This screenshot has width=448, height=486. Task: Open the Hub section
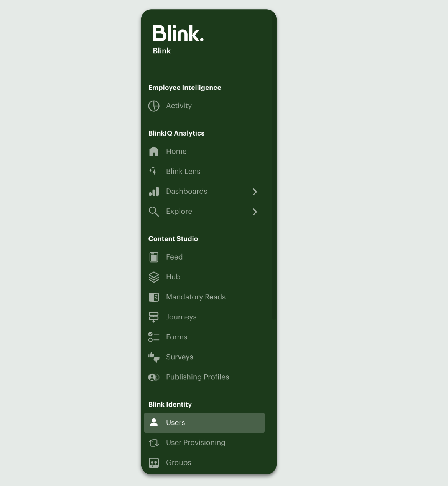(x=204, y=277)
